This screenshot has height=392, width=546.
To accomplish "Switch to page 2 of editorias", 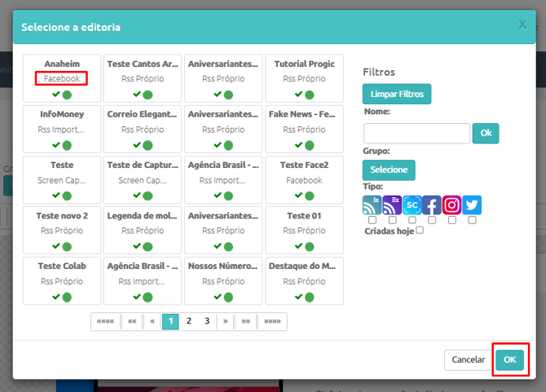I will [x=189, y=321].
